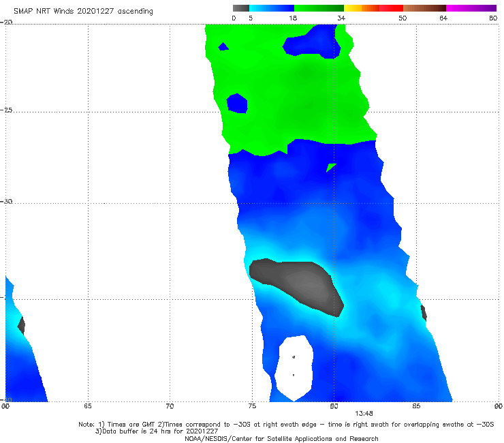Click the green 18-34 colorbar segment
Viewport: 504px width, 443px height.
tap(319, 8)
